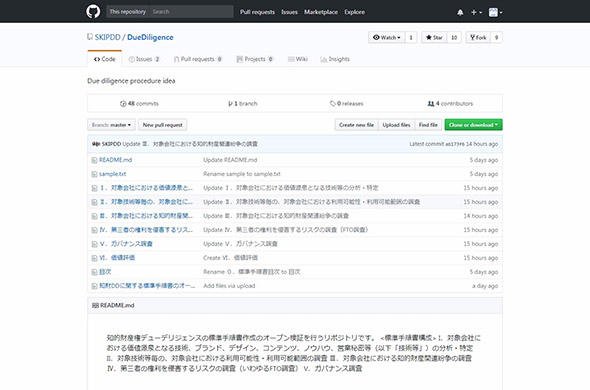The width and height of the screenshot is (590, 390).
Task: Click Create new file button
Action: click(x=356, y=125)
